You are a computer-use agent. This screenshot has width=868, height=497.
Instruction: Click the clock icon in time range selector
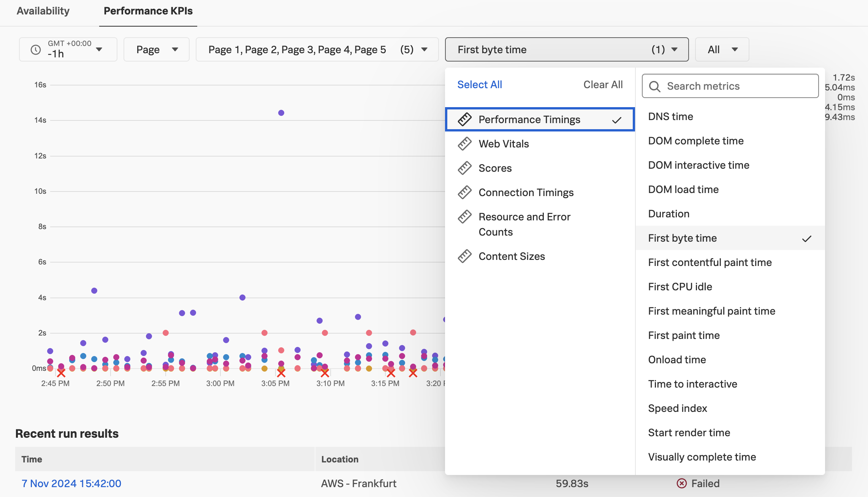click(36, 50)
